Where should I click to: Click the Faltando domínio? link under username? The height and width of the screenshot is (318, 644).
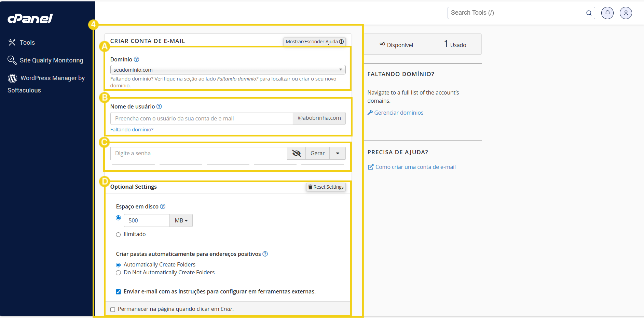coord(132,130)
